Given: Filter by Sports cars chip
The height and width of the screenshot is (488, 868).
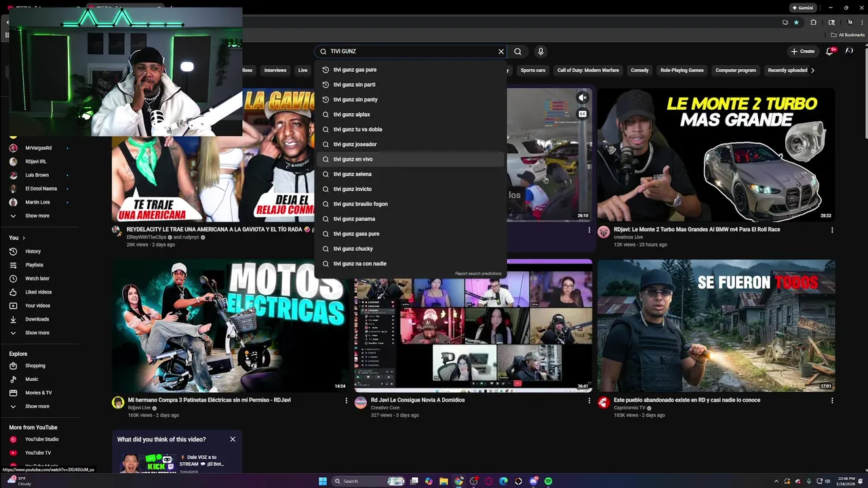Looking at the screenshot, I should (x=533, y=70).
